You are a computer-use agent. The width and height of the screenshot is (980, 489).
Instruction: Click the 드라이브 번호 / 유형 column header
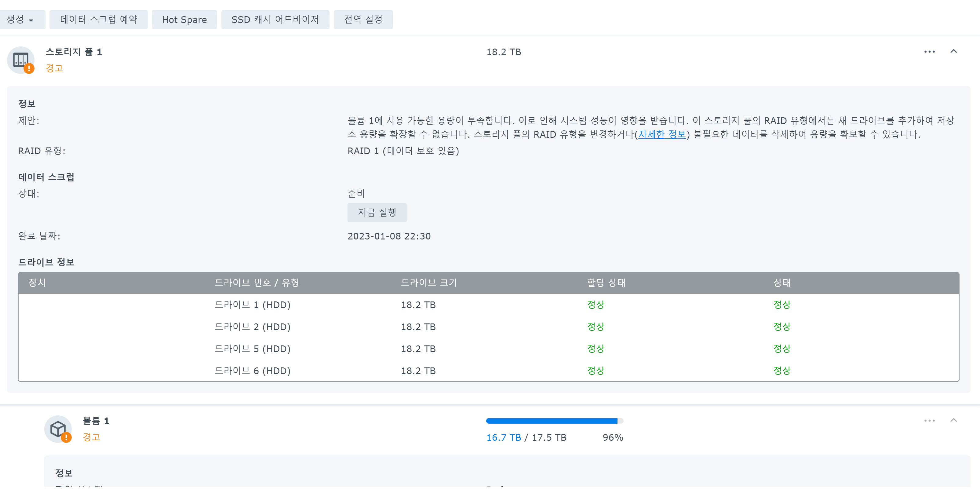click(x=257, y=283)
